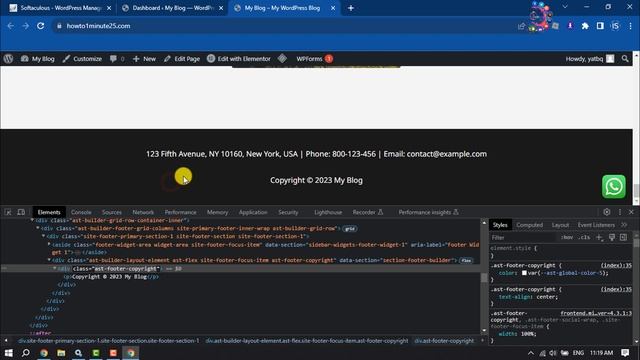Screen dimensions: 640x360
Task: Switch to the Computed styles tab
Action: point(529,225)
